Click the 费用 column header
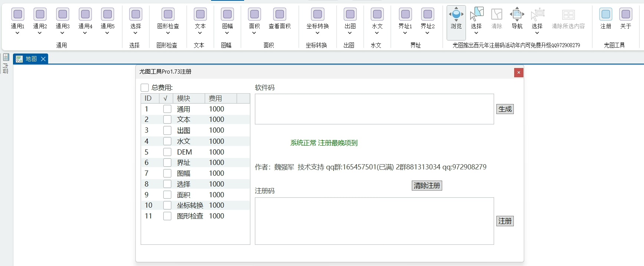The width and height of the screenshot is (644, 266). 220,98
